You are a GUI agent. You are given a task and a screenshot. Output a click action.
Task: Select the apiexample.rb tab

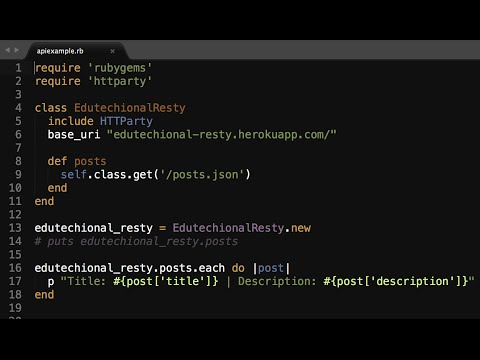60,51
